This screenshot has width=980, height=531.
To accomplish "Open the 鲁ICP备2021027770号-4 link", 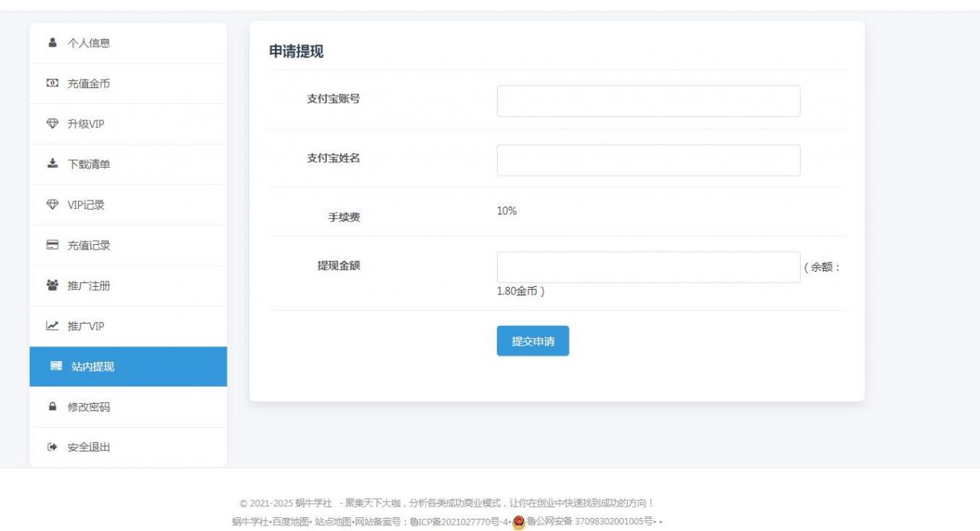I will (x=459, y=522).
